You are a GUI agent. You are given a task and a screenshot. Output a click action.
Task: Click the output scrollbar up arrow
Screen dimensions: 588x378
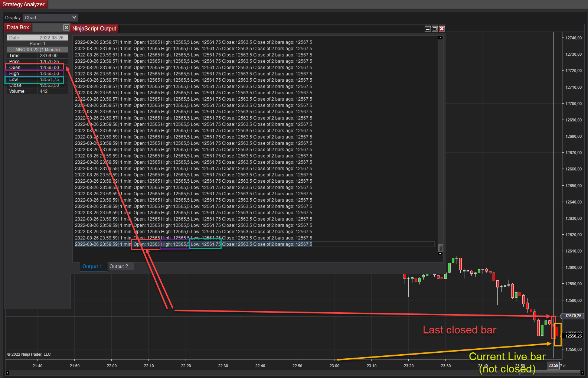440,38
